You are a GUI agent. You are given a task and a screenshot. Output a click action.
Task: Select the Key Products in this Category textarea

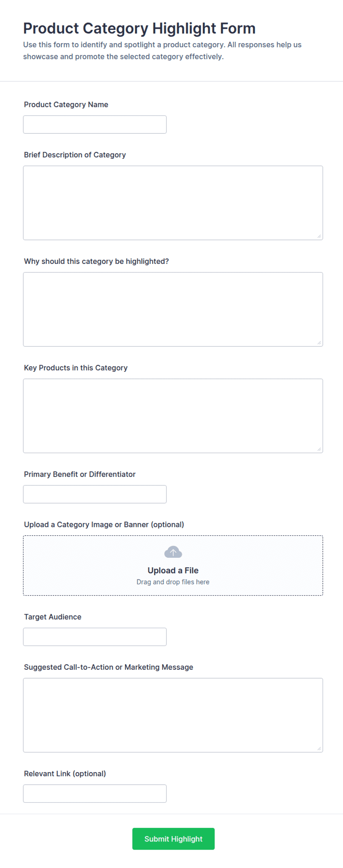pos(173,416)
